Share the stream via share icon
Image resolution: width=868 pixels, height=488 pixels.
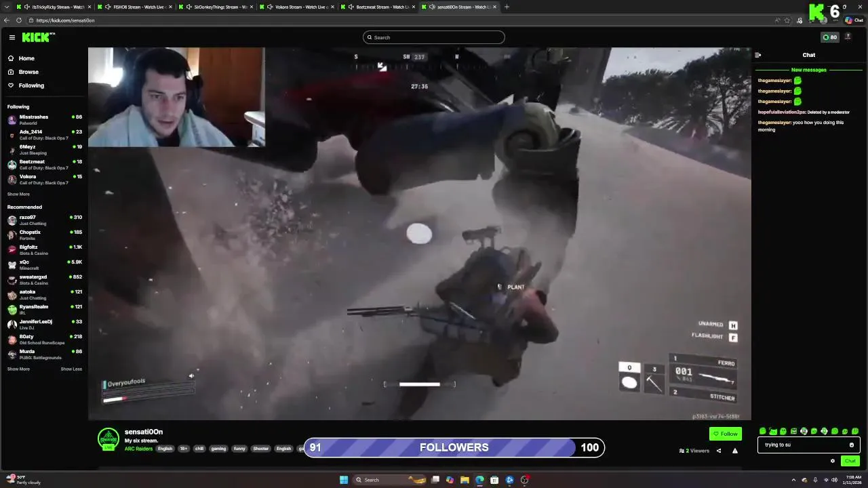tap(719, 451)
